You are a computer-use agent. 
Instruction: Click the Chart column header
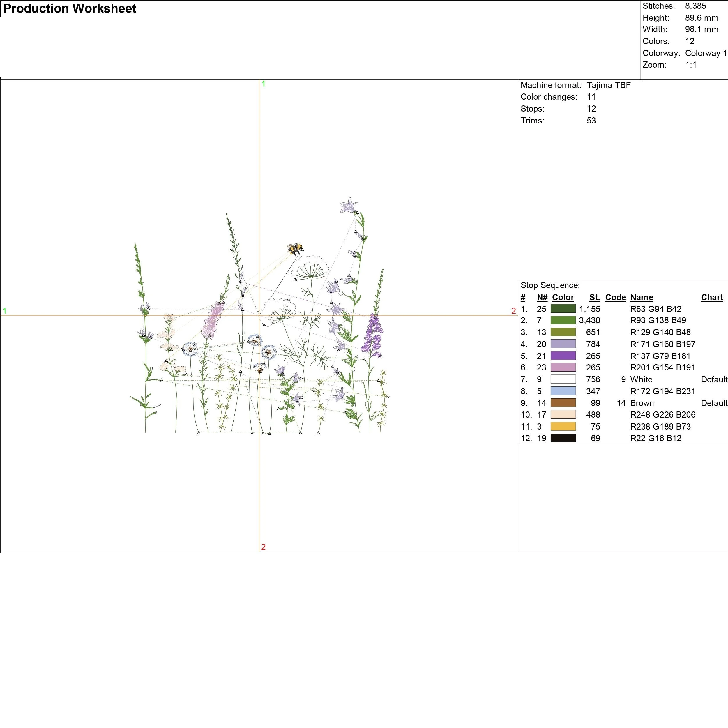pos(711,297)
